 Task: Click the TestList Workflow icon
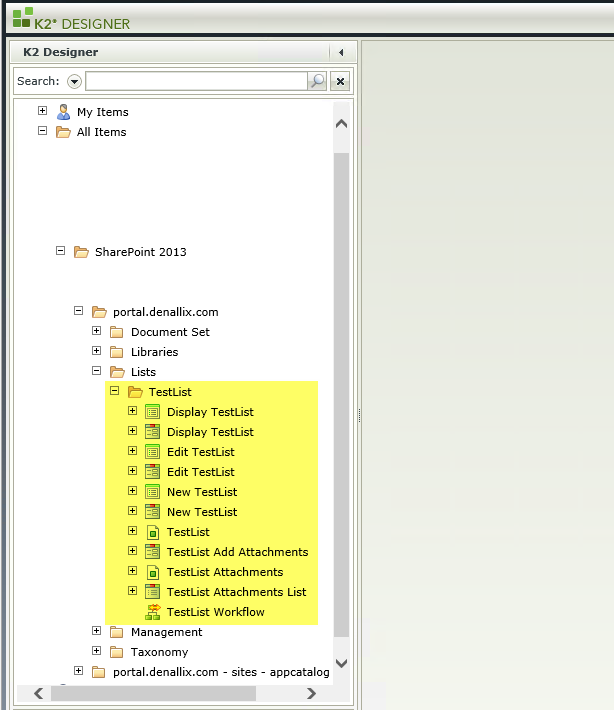[x=153, y=612]
